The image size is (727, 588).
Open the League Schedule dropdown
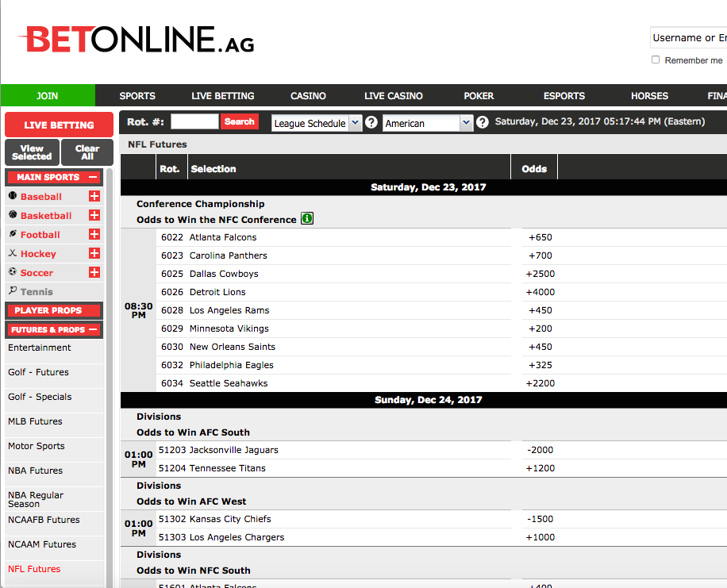[x=317, y=123]
